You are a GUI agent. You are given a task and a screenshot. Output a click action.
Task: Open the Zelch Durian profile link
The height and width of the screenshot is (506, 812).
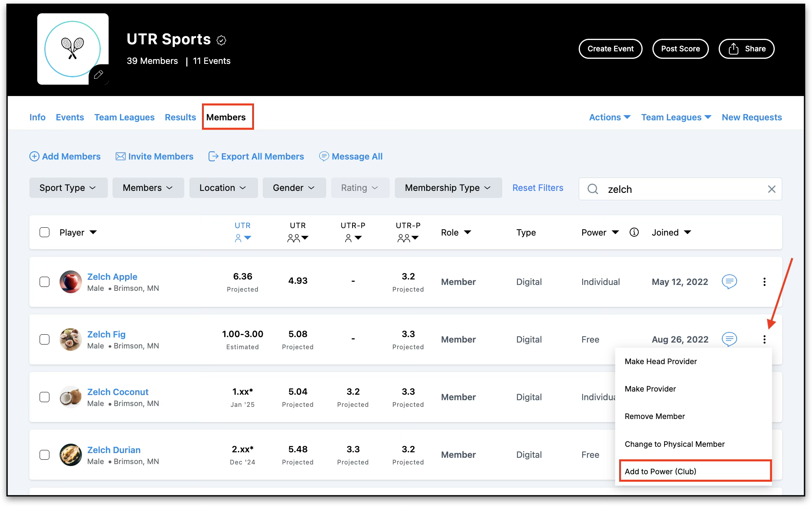click(114, 450)
